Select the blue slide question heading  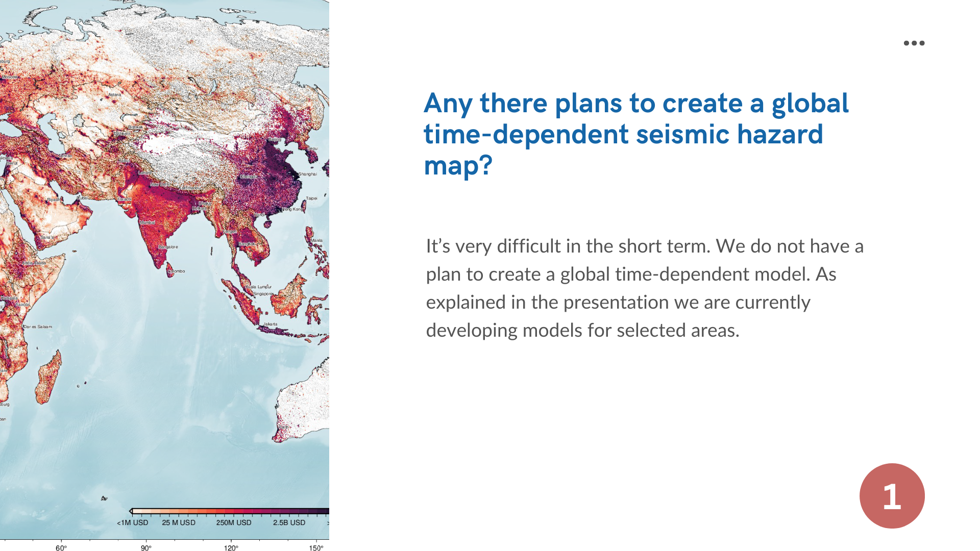[x=635, y=134]
